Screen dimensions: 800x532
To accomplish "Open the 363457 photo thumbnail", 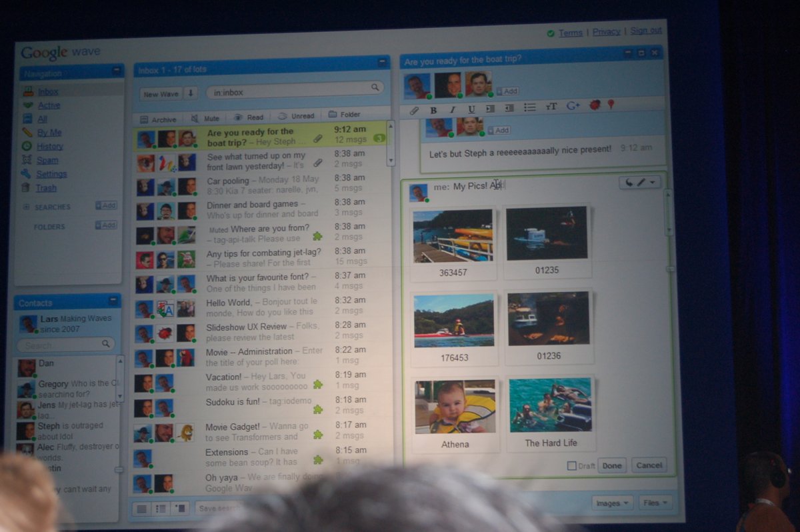I will [x=453, y=236].
